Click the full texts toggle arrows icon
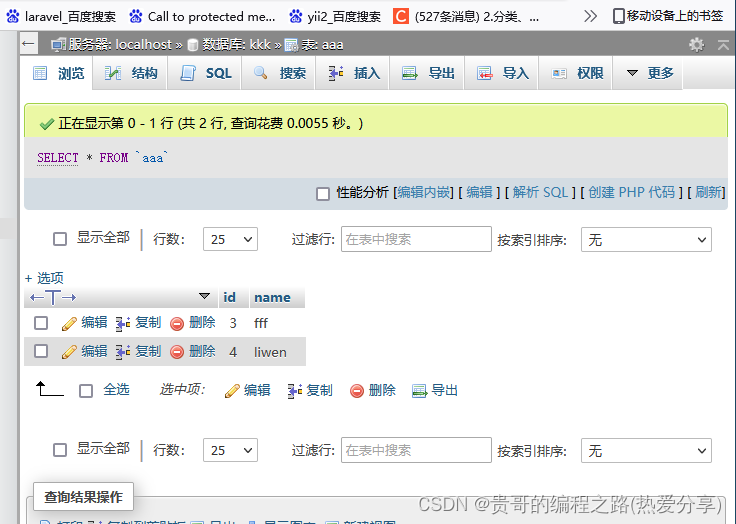Viewport: 736px width, 524px height. [x=53, y=297]
